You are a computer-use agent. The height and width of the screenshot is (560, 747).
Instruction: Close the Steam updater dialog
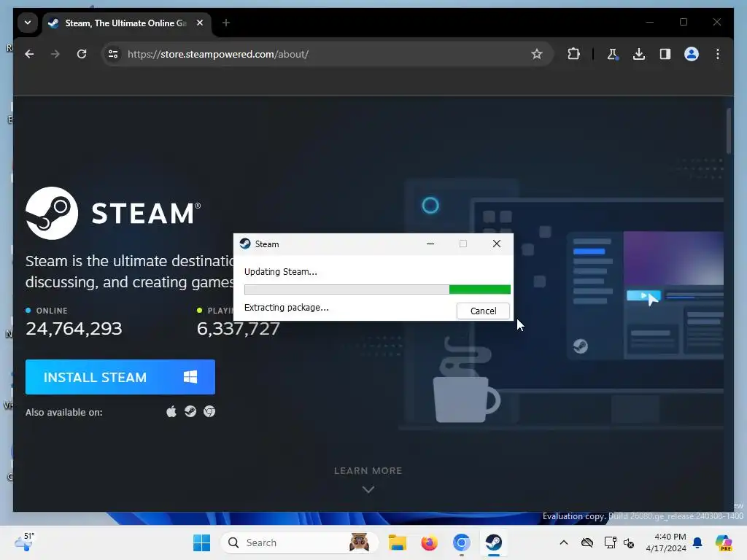coord(496,244)
